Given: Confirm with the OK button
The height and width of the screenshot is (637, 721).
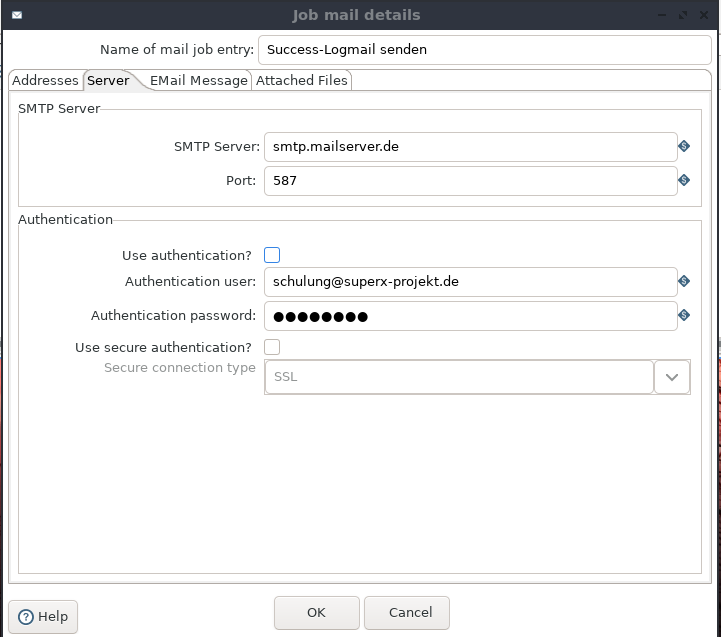Looking at the screenshot, I should pyautogui.click(x=316, y=613).
